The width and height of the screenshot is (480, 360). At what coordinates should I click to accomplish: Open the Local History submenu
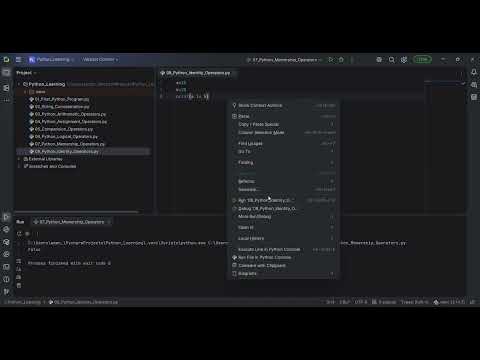(284, 239)
